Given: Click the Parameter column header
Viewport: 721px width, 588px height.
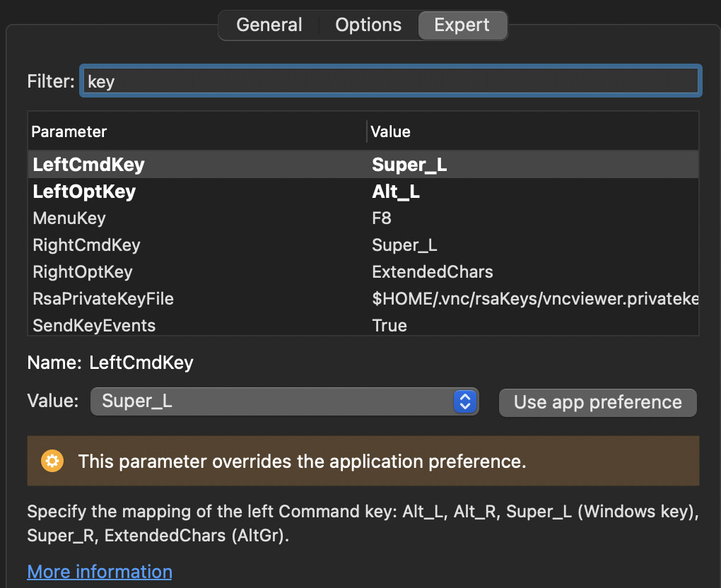Looking at the screenshot, I should pos(69,131).
